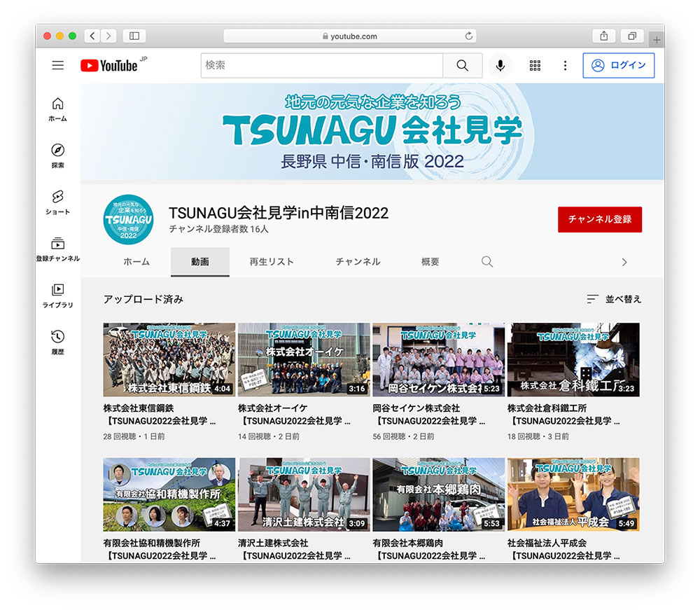Click the 岡谷セイケン株式会社 video title
700x610 pixels.
point(429,415)
